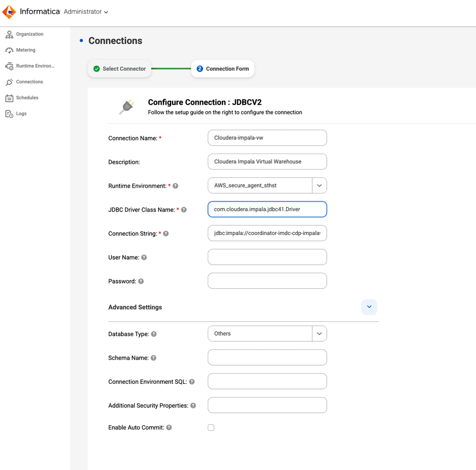Image resolution: width=476 pixels, height=470 pixels.
Task: Click the Runtime Environment dropdown arrow
Action: click(319, 185)
